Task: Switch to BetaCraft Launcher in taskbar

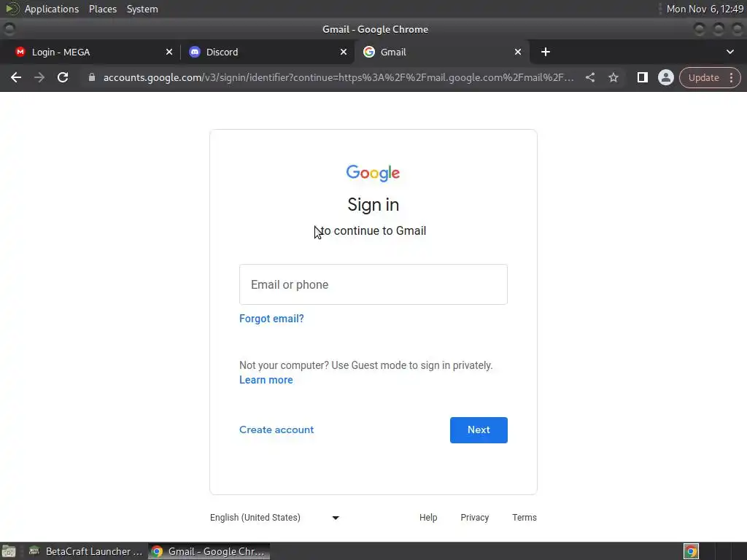Action: click(x=86, y=551)
